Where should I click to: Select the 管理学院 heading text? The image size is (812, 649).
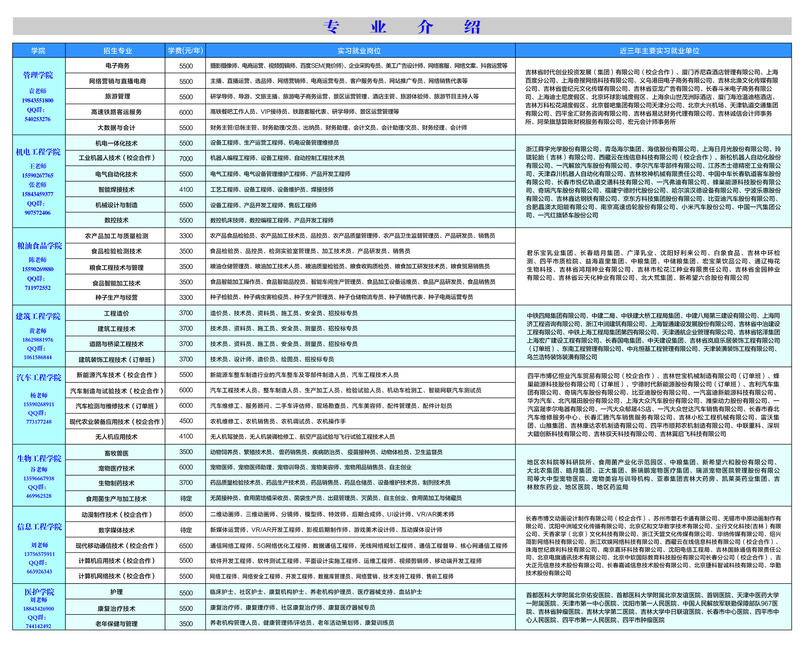[38, 75]
